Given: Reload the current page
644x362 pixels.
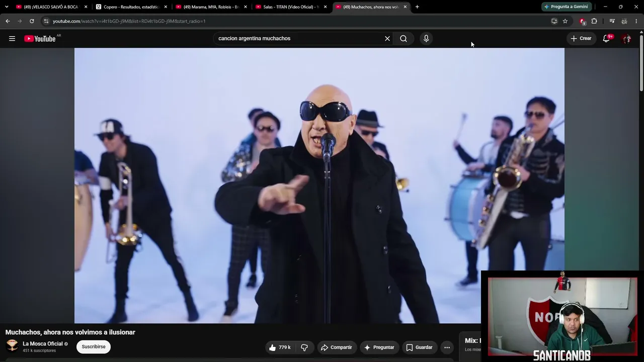Looking at the screenshot, I should click(x=32, y=21).
